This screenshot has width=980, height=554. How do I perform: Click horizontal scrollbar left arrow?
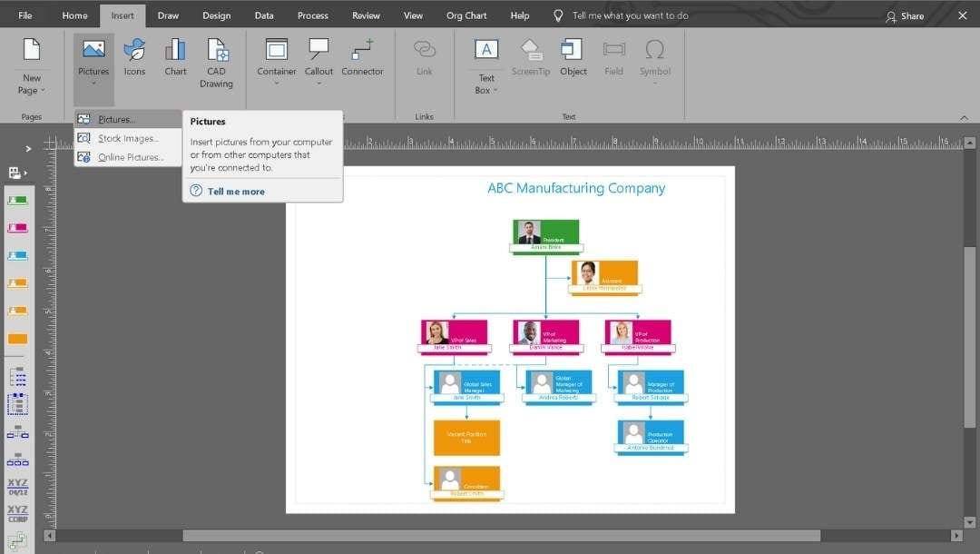click(x=49, y=536)
